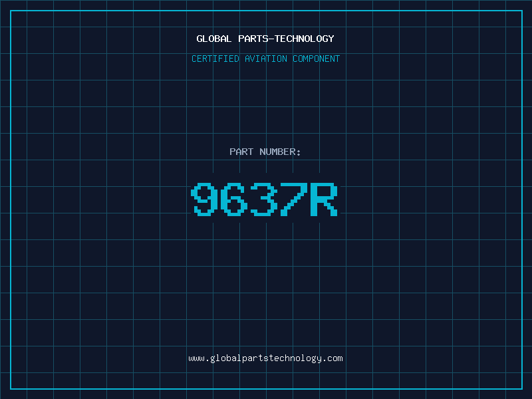Image resolution: width=532 pixels, height=399 pixels.
Task: Click the word CERTIFIED in subtitle
Action: [x=215, y=59]
